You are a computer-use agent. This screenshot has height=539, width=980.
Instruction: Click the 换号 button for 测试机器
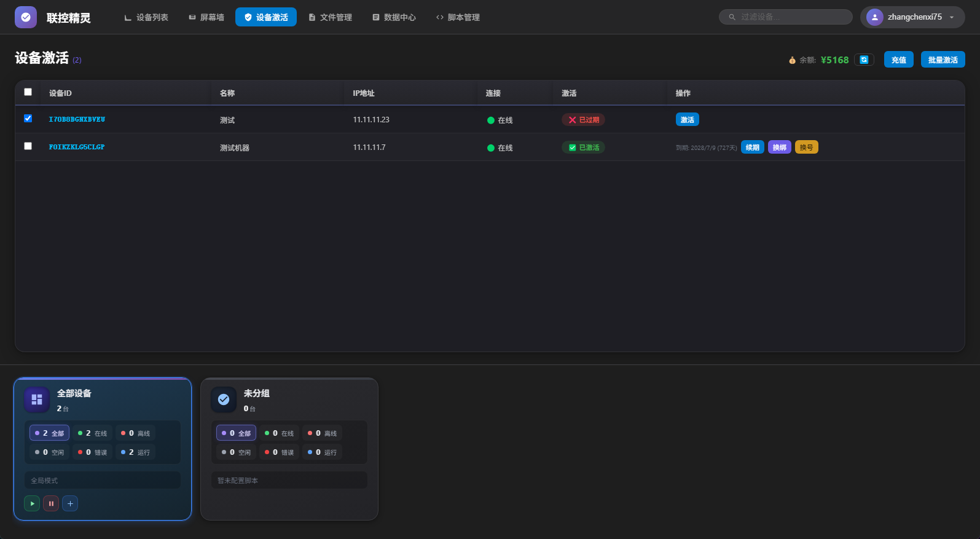pos(807,148)
